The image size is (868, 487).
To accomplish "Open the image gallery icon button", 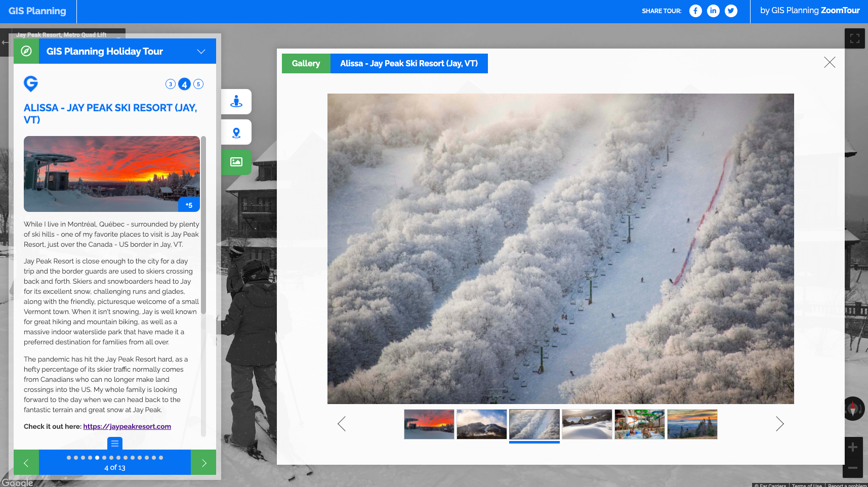I will tap(236, 162).
